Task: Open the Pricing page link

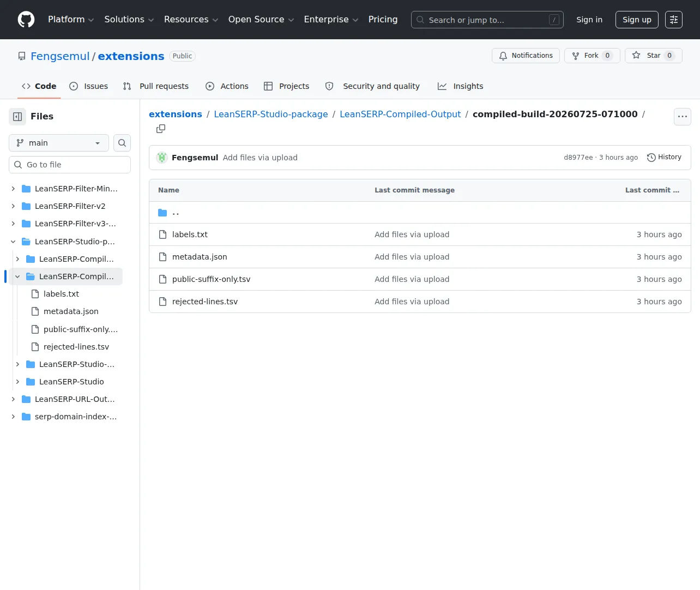Action: point(383,20)
